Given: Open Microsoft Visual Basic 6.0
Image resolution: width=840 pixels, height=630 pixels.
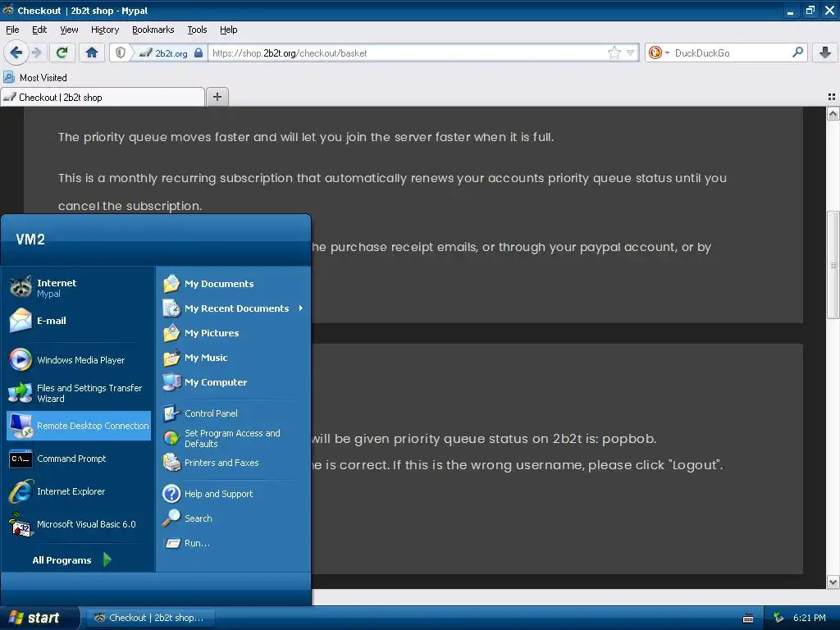Looking at the screenshot, I should tap(79, 524).
